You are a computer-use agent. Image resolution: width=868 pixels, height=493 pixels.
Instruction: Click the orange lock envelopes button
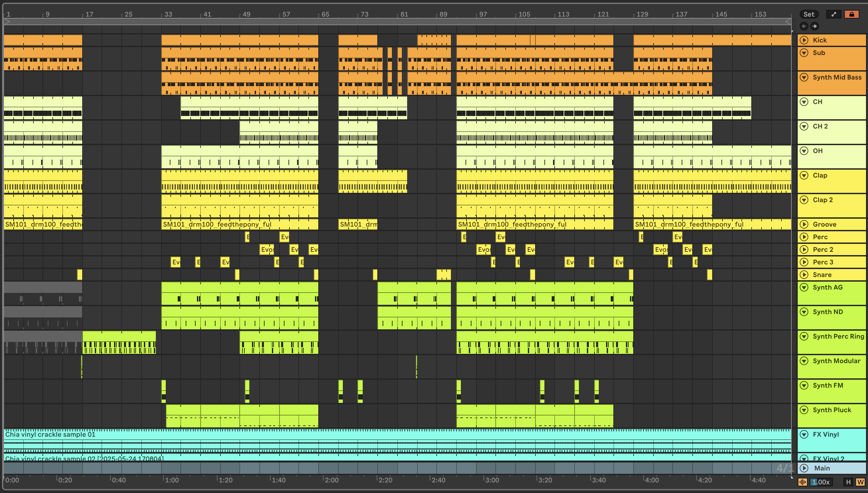pyautogui.click(x=851, y=14)
